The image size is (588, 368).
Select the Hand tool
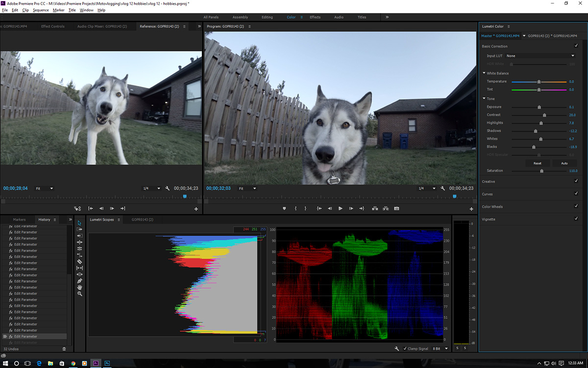click(x=80, y=287)
